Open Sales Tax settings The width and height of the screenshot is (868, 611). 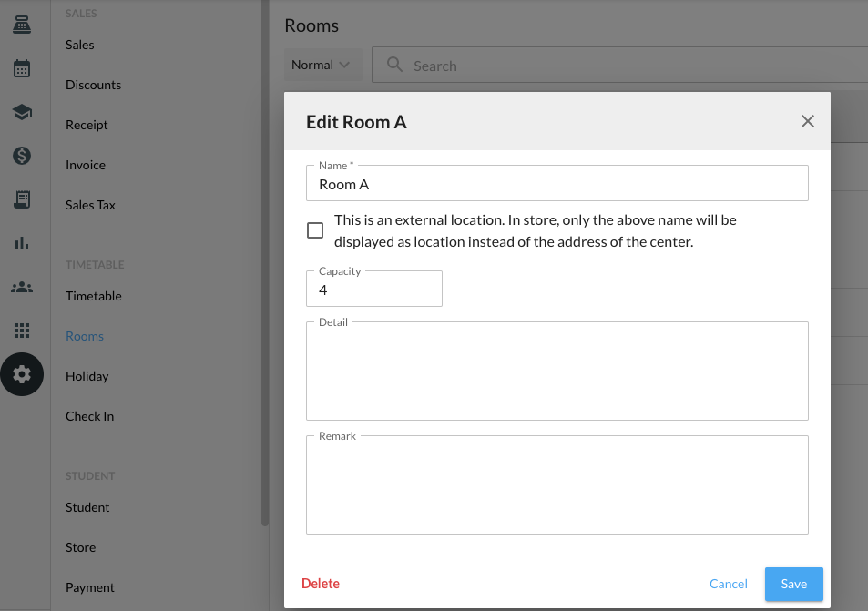[90, 205]
